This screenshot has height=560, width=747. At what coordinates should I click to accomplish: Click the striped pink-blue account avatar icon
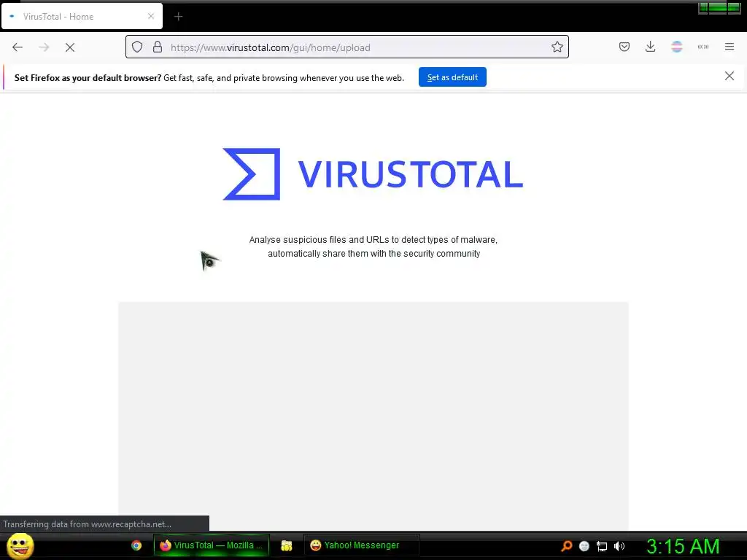click(x=676, y=47)
